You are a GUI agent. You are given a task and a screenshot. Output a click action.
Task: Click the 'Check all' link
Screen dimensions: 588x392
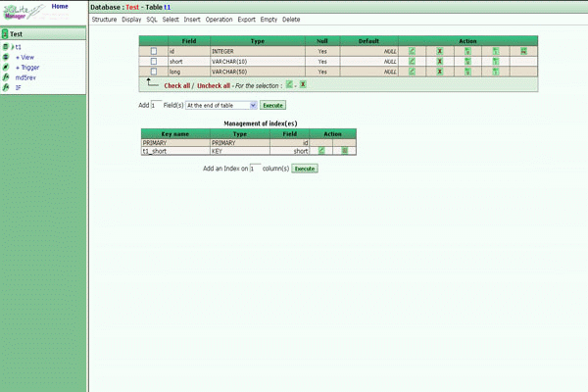tap(176, 85)
